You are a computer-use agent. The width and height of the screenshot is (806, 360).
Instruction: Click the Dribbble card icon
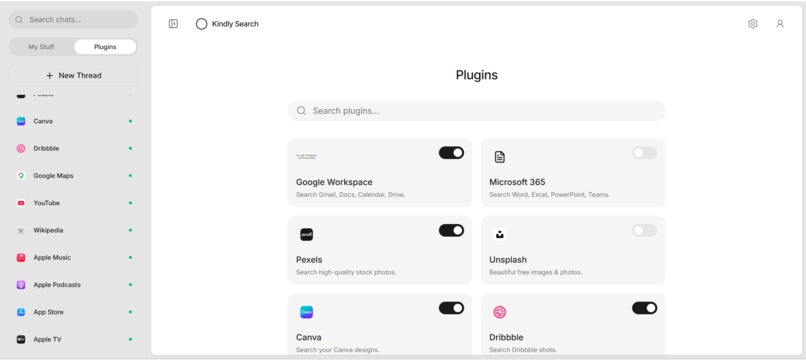coord(500,312)
